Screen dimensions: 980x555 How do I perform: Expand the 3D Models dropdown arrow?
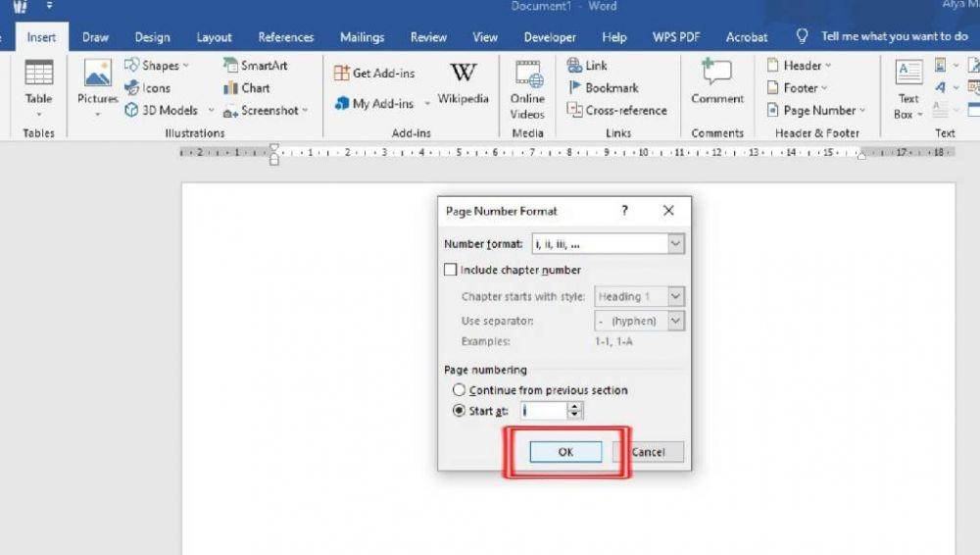[x=211, y=111]
